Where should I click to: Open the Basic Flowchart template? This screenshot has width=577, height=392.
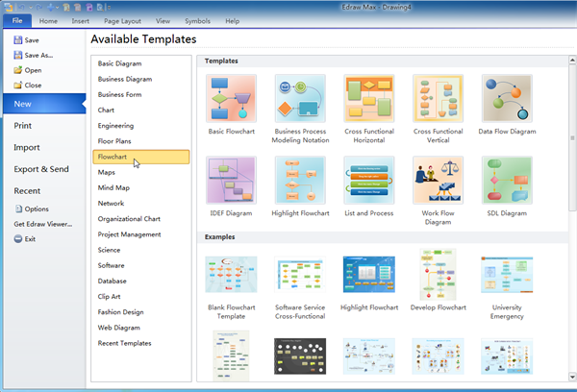(x=231, y=100)
